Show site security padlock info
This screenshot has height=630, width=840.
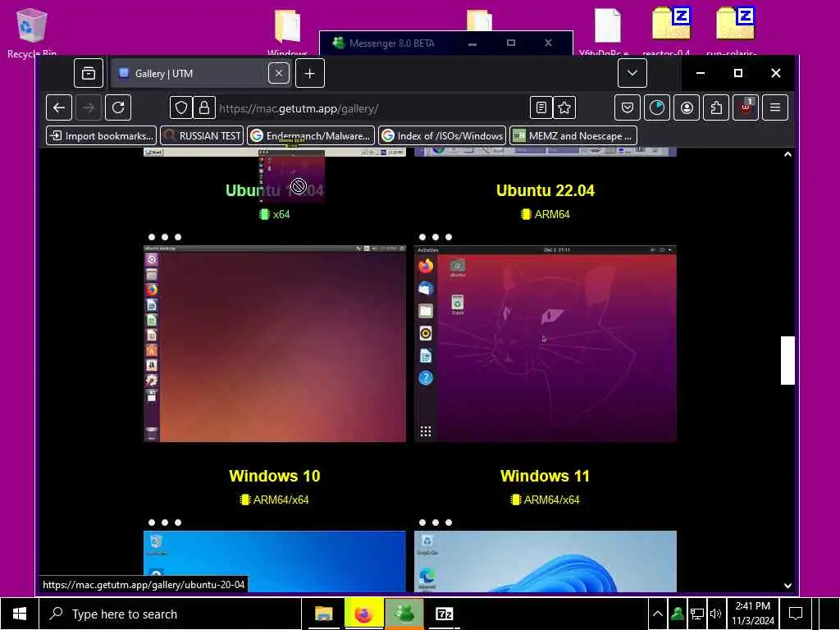pyautogui.click(x=204, y=108)
